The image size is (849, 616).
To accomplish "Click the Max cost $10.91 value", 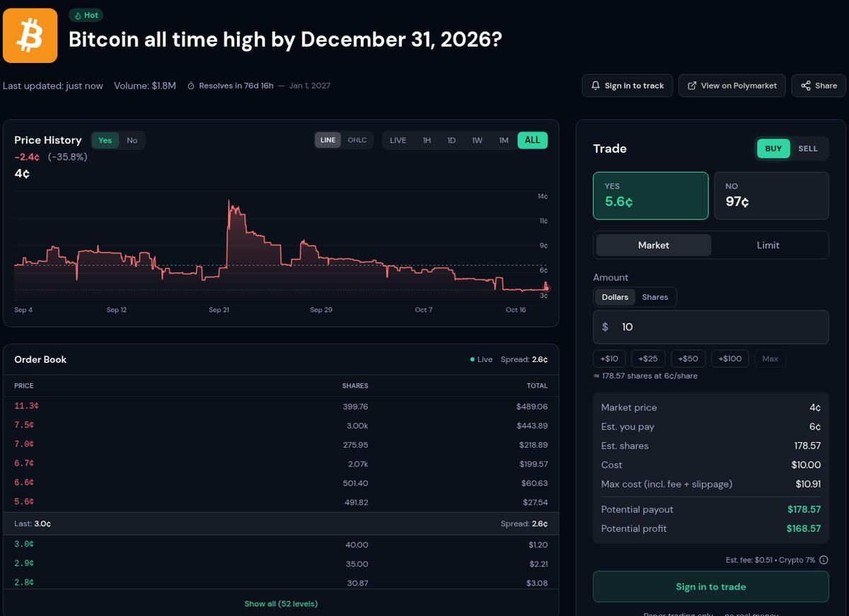I will pos(808,484).
